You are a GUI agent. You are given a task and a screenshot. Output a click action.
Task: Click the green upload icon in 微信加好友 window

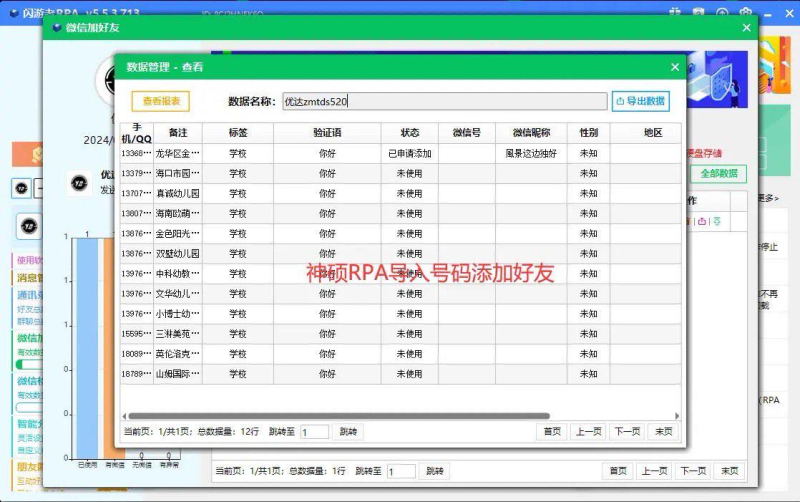click(717, 221)
